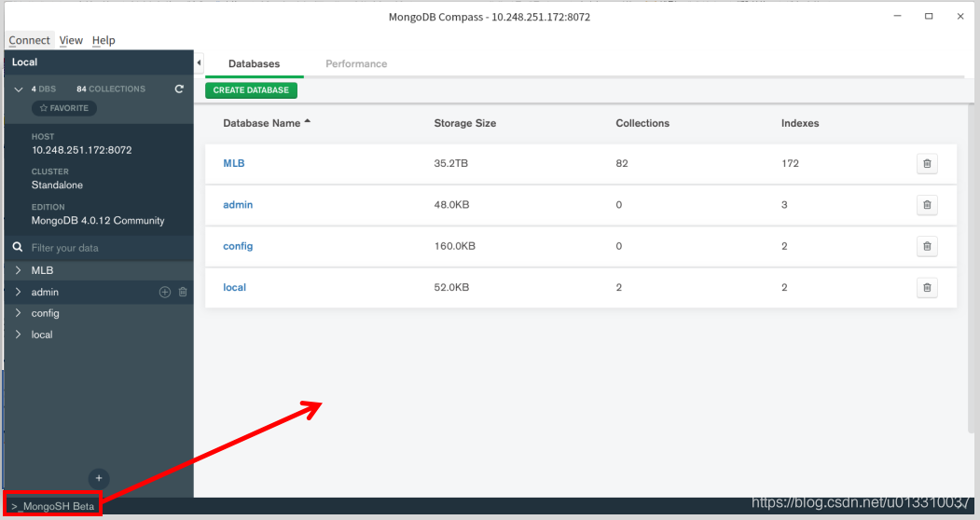Open the View menu
The height and width of the screenshot is (520, 980).
click(71, 40)
